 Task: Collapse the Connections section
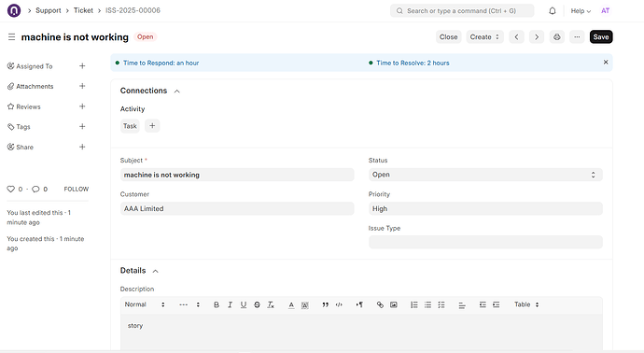coord(177,92)
